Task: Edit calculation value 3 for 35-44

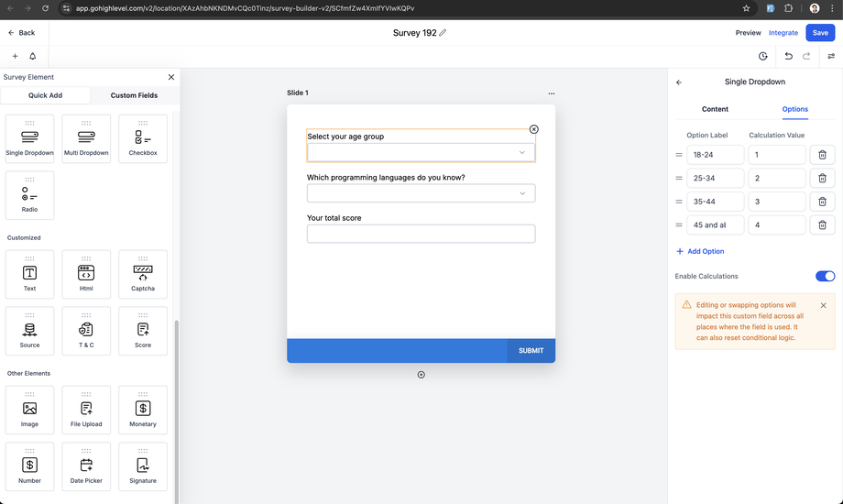Action: [776, 202]
